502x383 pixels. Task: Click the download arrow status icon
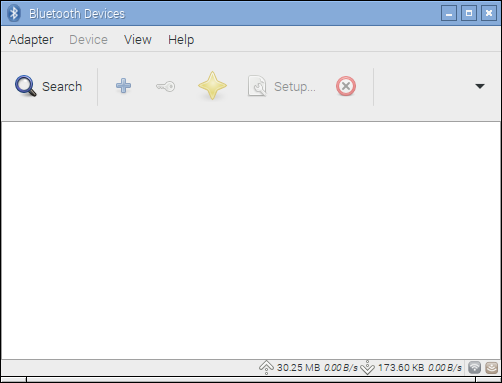pos(367,367)
